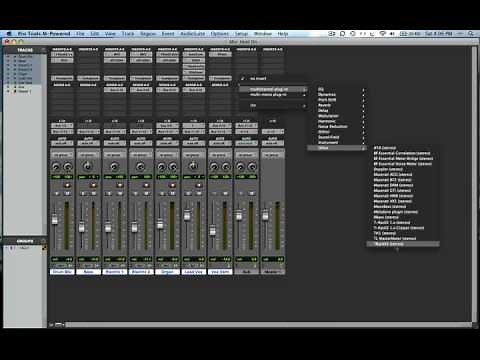Choose TL MasterMeter (stereo) plug-in
Viewport: 480px width, 360px height.
403,238
